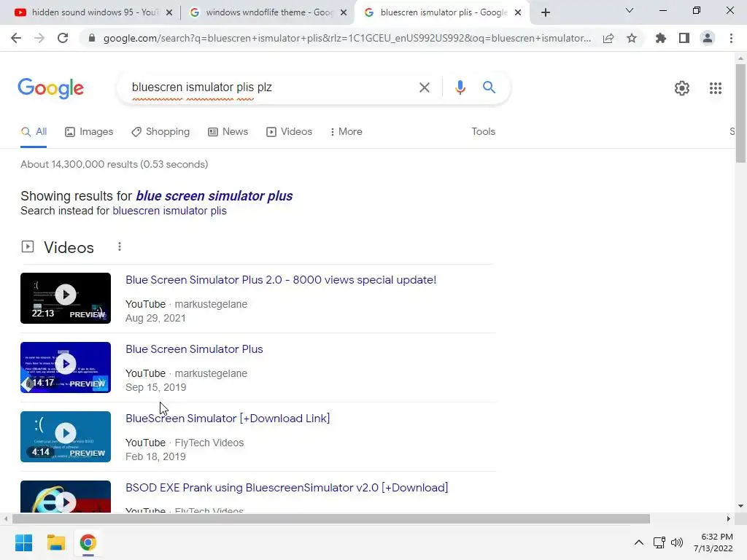Screen dimensions: 747x560
Task: Click the address bar URL
Action: tap(347, 38)
